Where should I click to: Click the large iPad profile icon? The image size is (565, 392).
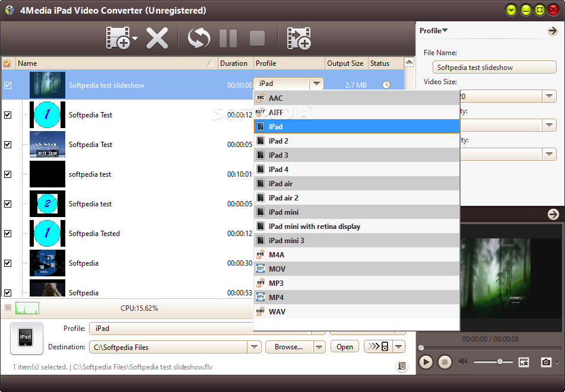tap(26, 339)
